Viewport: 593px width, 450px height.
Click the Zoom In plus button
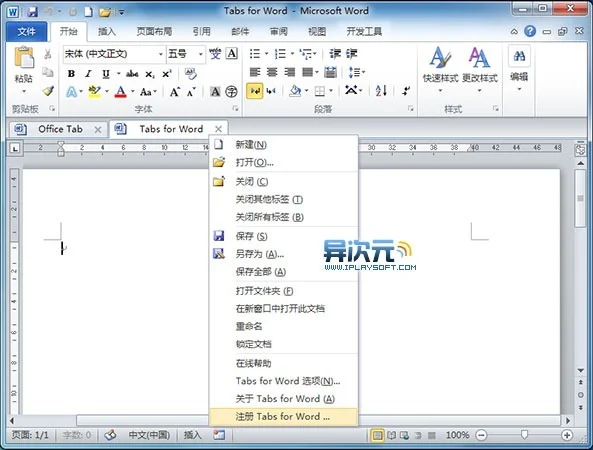coord(567,435)
